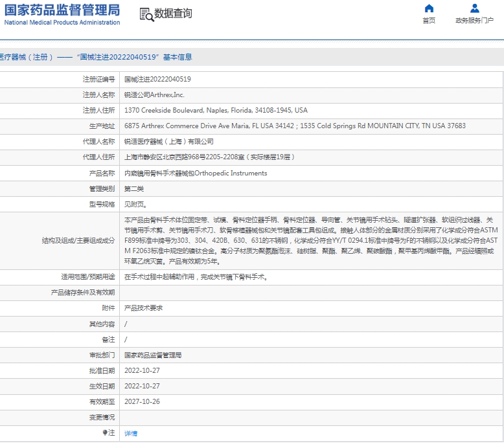The height and width of the screenshot is (448, 504).
Task: Click the 管理类别 row label
Action: [x=102, y=189]
